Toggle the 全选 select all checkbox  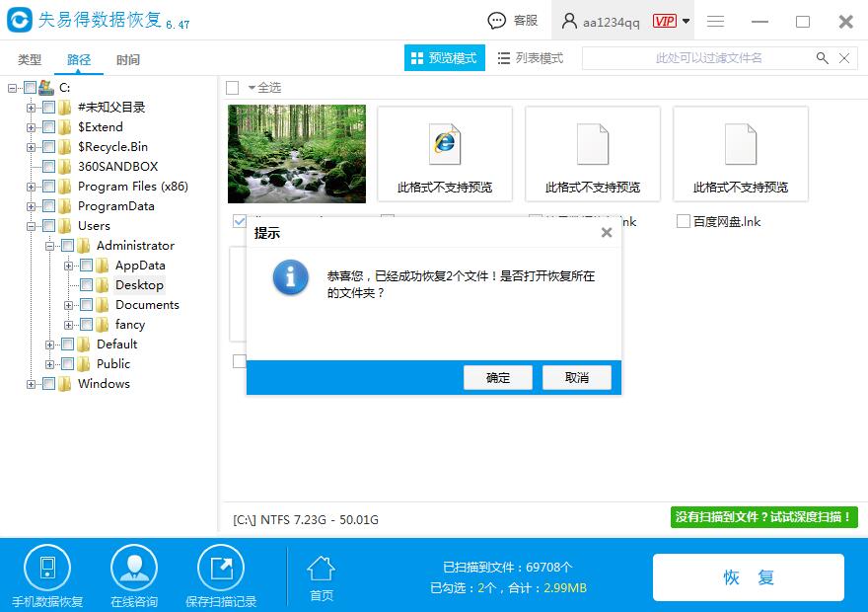(233, 88)
